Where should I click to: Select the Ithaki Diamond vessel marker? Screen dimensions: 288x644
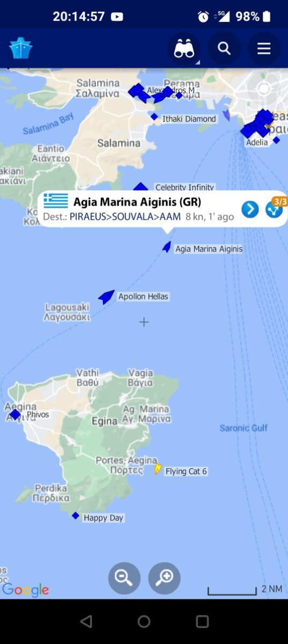[x=154, y=117]
